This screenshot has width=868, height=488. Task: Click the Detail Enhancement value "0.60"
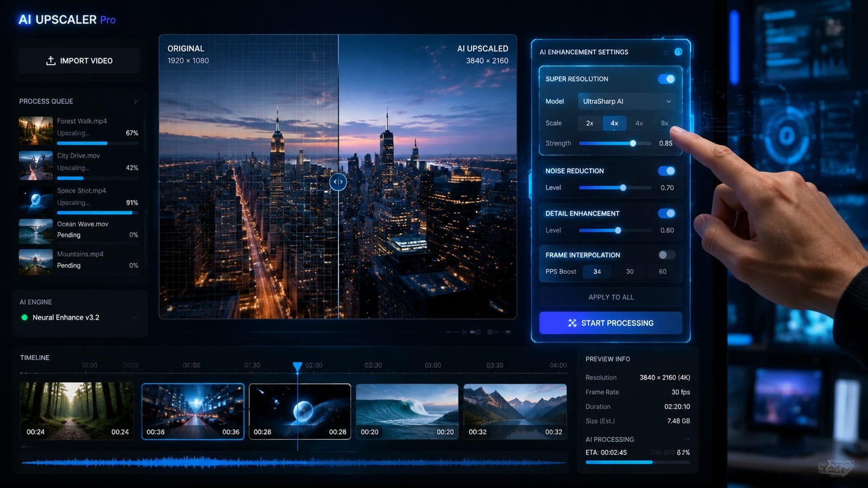pyautogui.click(x=667, y=230)
